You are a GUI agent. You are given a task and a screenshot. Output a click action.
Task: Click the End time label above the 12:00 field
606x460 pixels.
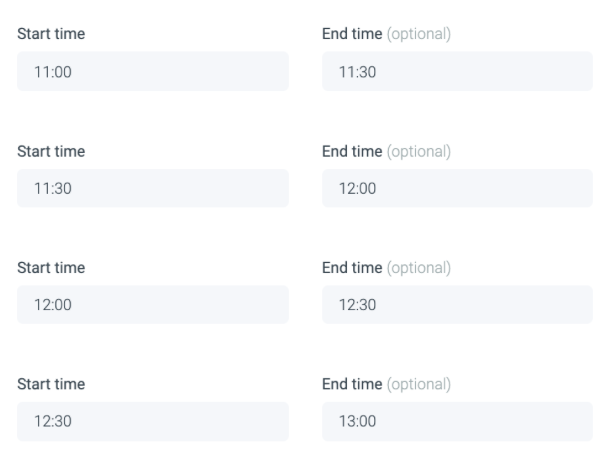coord(352,151)
